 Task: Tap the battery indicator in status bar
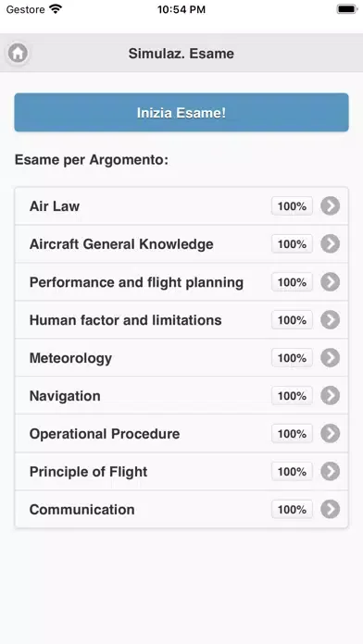(346, 9)
